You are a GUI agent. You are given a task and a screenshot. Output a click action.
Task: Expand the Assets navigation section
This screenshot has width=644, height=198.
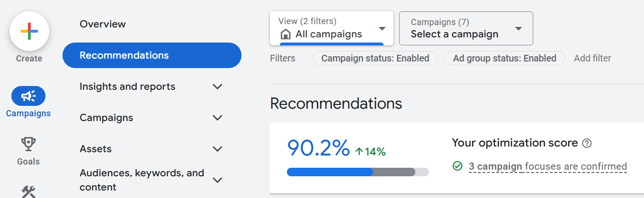point(217,149)
